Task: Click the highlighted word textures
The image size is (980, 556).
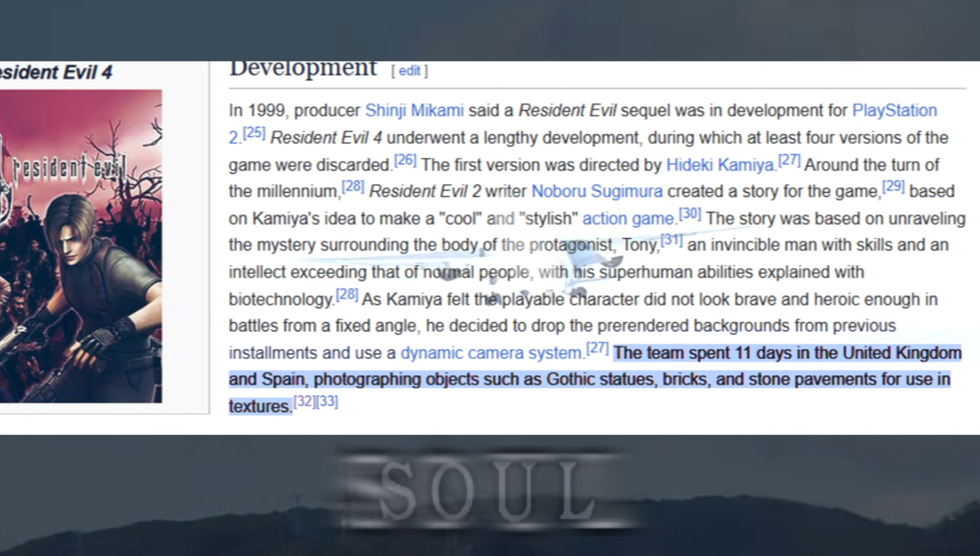Action: click(x=259, y=407)
